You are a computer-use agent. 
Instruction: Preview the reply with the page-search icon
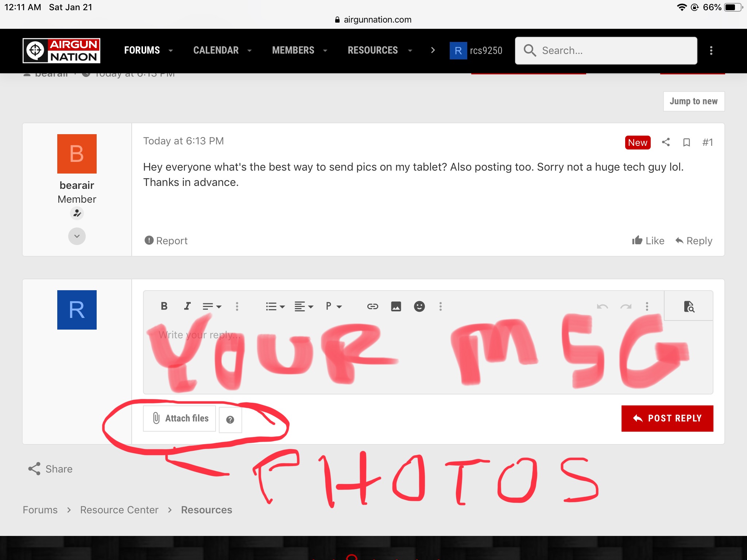(x=689, y=306)
